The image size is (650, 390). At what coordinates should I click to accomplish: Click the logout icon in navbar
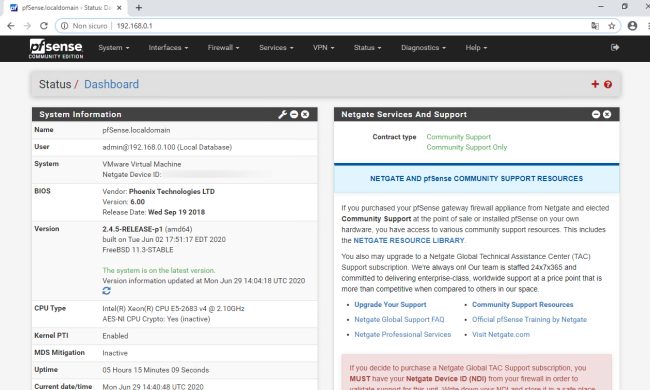[x=615, y=48]
